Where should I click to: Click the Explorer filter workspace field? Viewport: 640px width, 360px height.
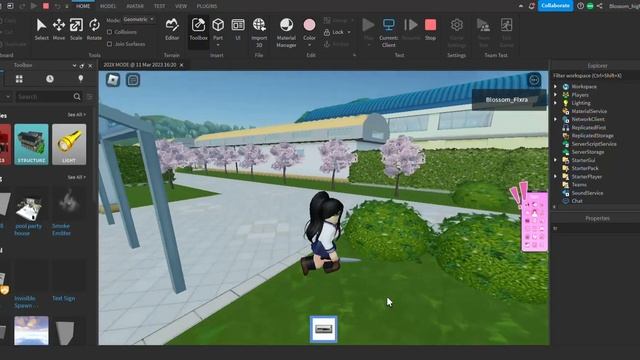(x=595, y=76)
